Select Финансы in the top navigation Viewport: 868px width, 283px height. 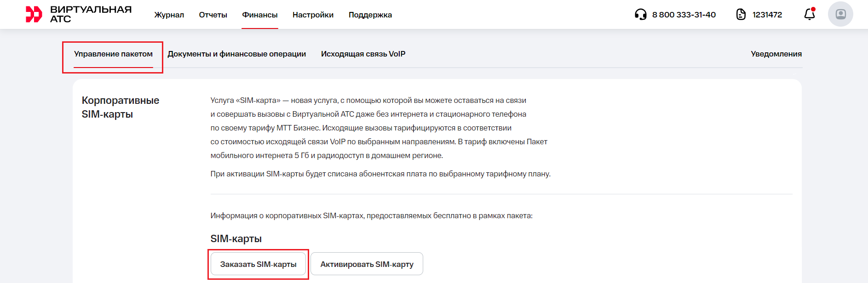[260, 15]
